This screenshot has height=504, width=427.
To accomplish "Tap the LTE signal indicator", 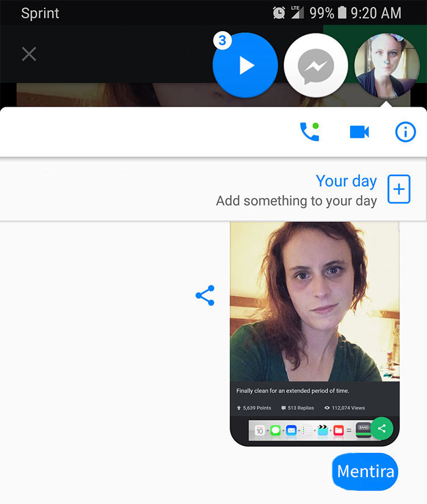I will (x=297, y=12).
